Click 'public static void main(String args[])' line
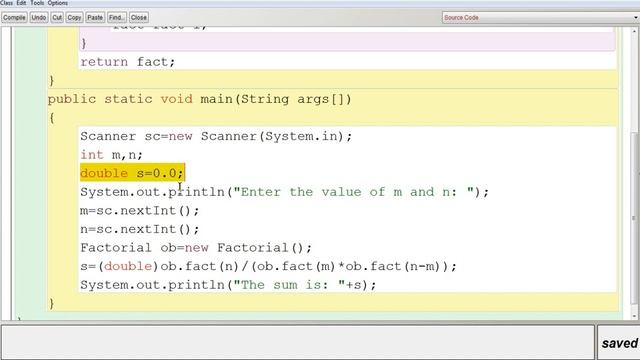This screenshot has width=640, height=360. coord(199,99)
